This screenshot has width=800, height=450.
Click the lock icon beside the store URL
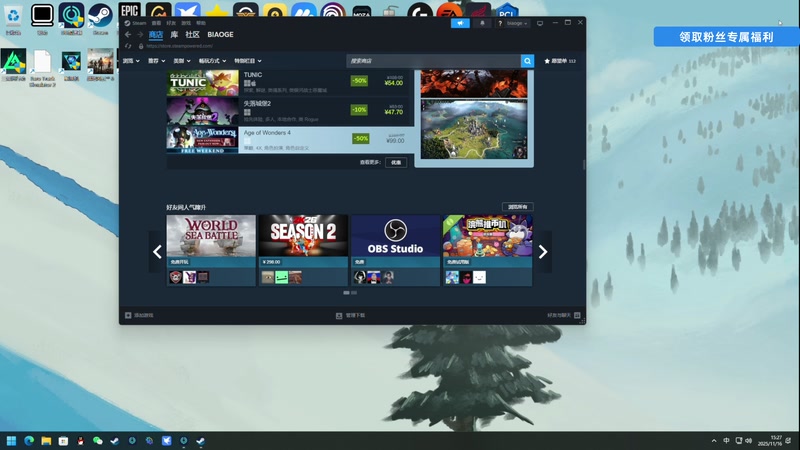(x=141, y=46)
